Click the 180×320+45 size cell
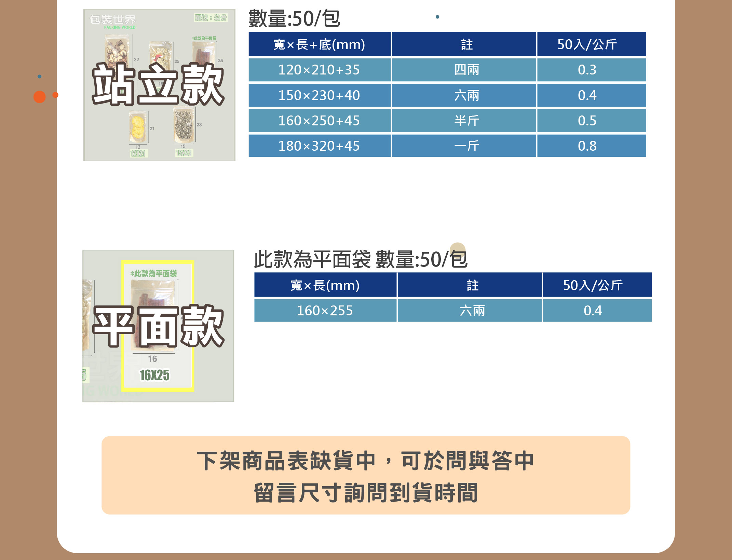Screen dimensions: 732x560 [x=319, y=146]
